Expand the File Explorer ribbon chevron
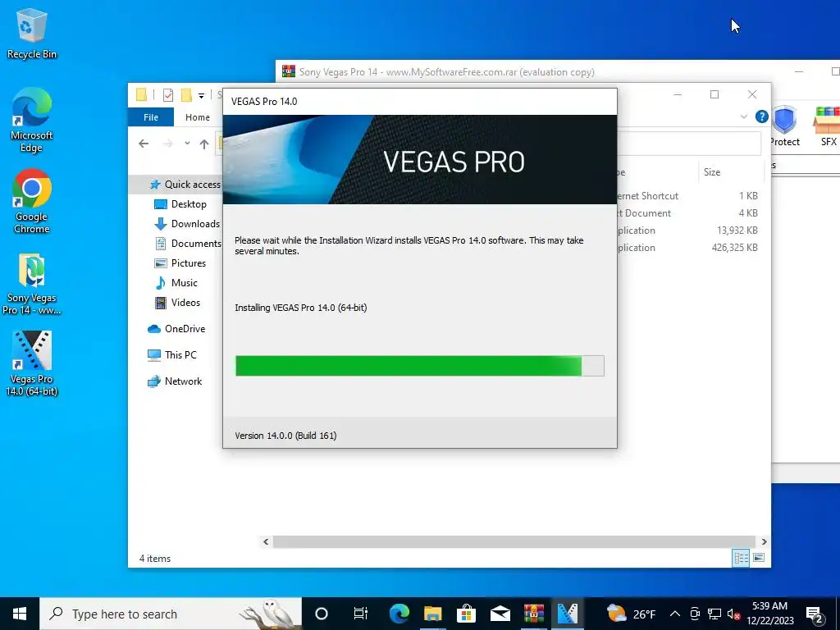Image resolution: width=840 pixels, height=630 pixels. [x=743, y=116]
